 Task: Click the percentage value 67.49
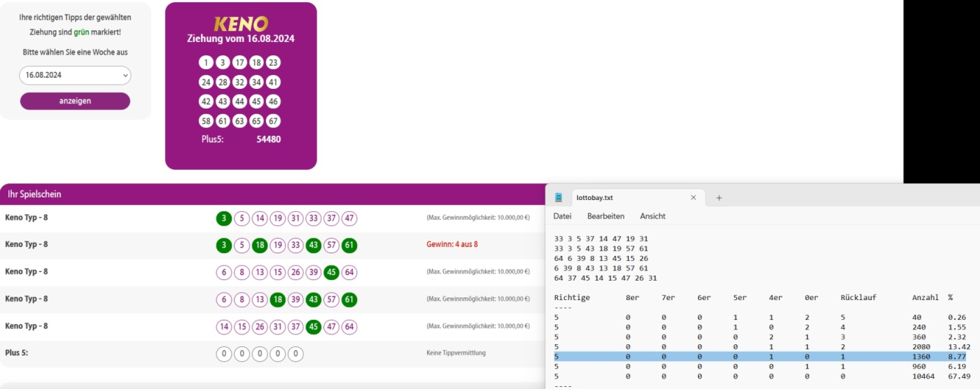click(960, 376)
